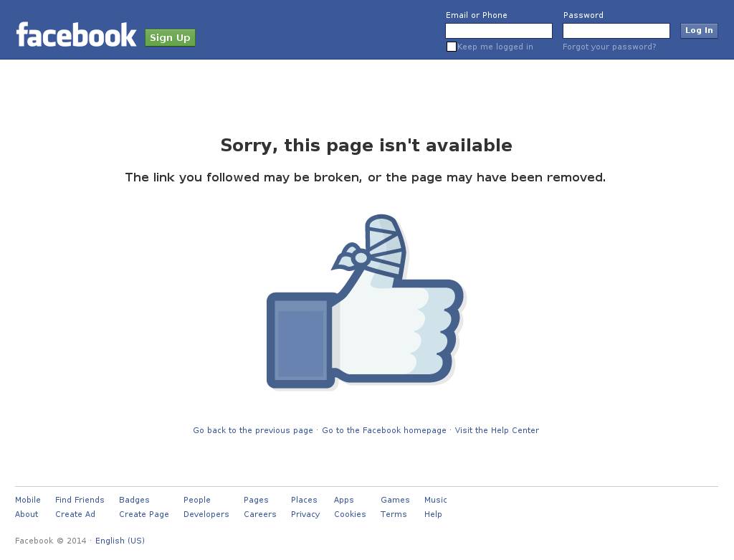Select Cookies in the footer

[x=350, y=514]
